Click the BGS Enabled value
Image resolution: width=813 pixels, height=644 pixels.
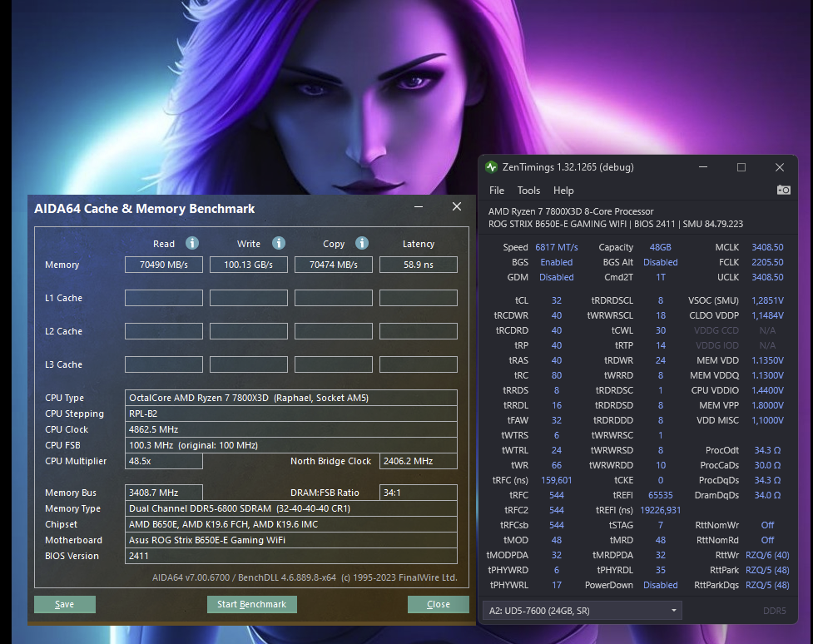[x=557, y=262]
